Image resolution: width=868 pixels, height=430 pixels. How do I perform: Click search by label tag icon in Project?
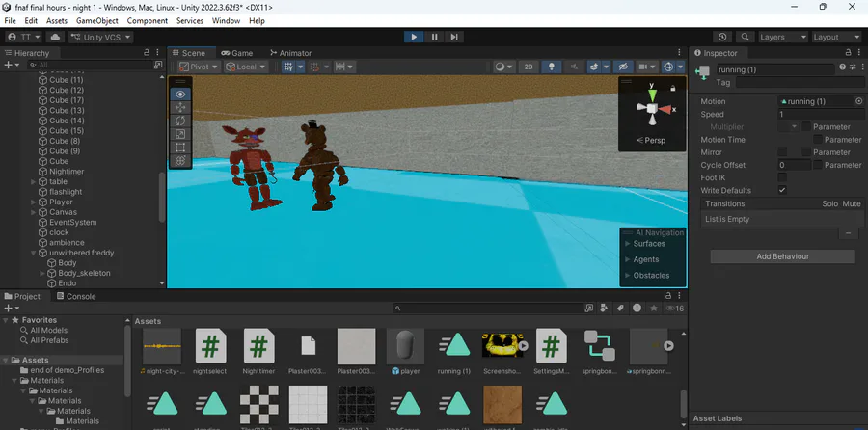[620, 308]
